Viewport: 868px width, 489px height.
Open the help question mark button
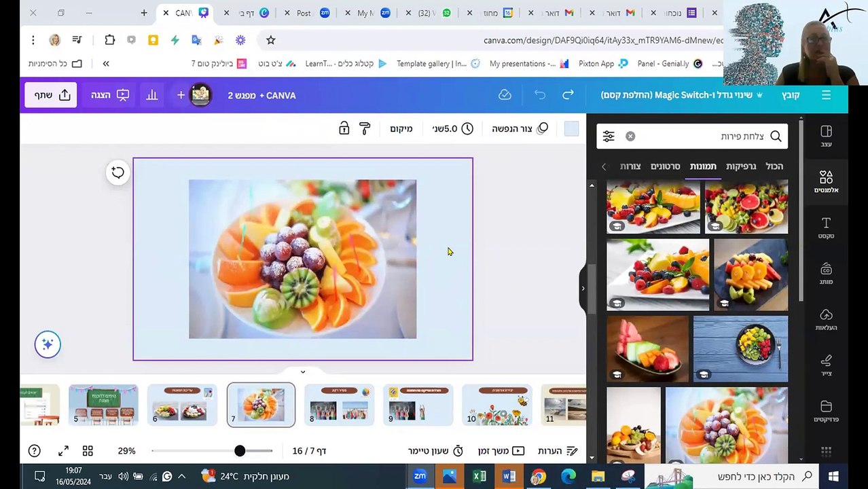(34, 451)
